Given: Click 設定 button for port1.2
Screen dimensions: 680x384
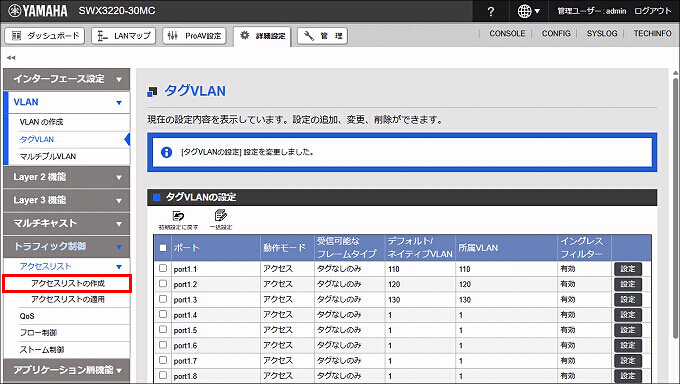Looking at the screenshot, I should (628, 284).
